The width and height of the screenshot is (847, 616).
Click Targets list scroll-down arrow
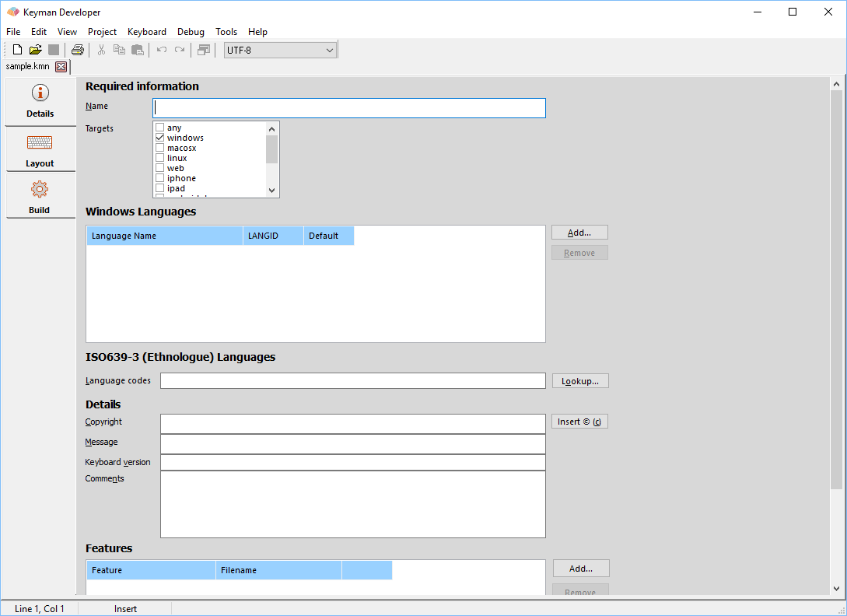(x=271, y=191)
